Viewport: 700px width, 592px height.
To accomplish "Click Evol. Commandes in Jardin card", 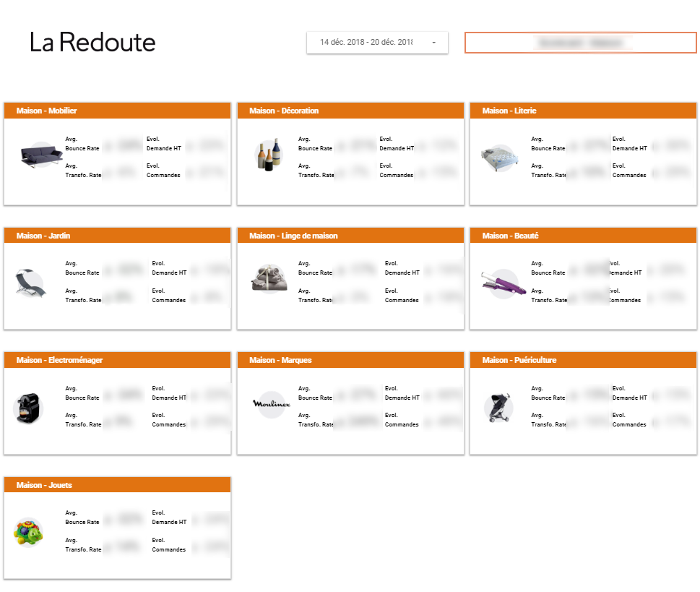I will (x=169, y=296).
